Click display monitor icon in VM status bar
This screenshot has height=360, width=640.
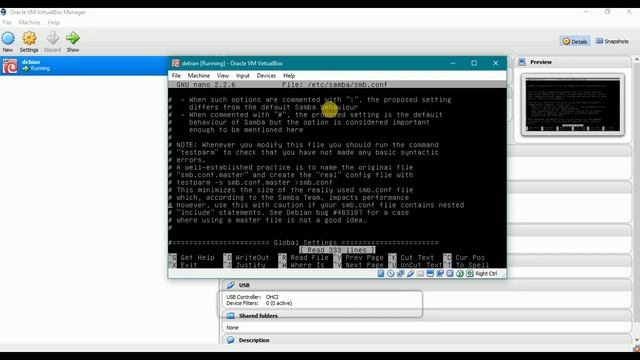coord(430,273)
